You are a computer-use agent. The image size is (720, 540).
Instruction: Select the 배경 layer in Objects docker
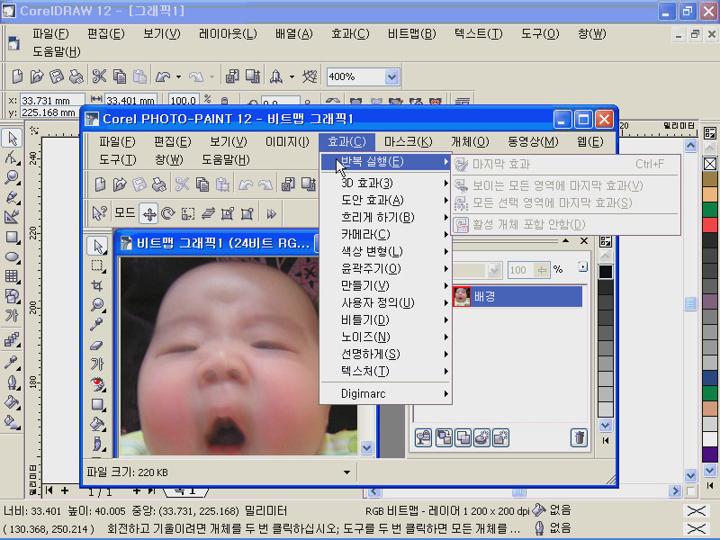click(x=518, y=296)
